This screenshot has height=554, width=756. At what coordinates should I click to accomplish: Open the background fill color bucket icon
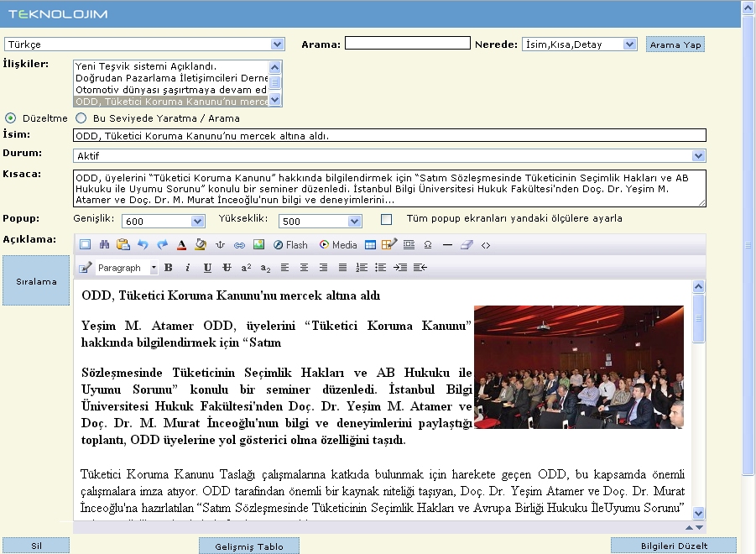pos(201,244)
